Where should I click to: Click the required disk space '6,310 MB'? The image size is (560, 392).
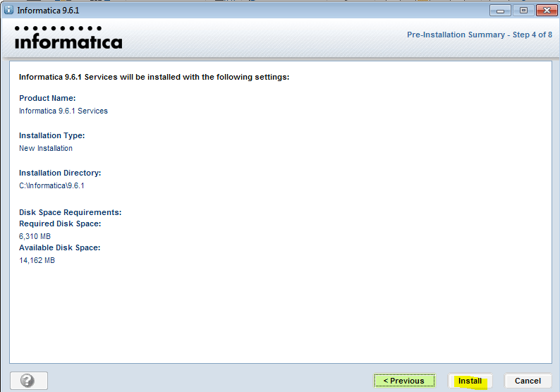coord(35,236)
